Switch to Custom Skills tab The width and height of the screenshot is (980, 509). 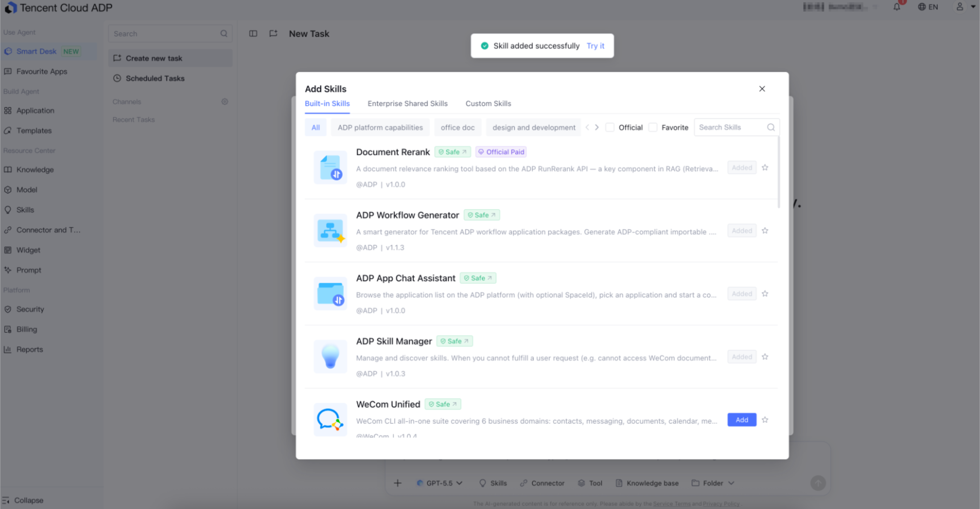click(x=488, y=104)
